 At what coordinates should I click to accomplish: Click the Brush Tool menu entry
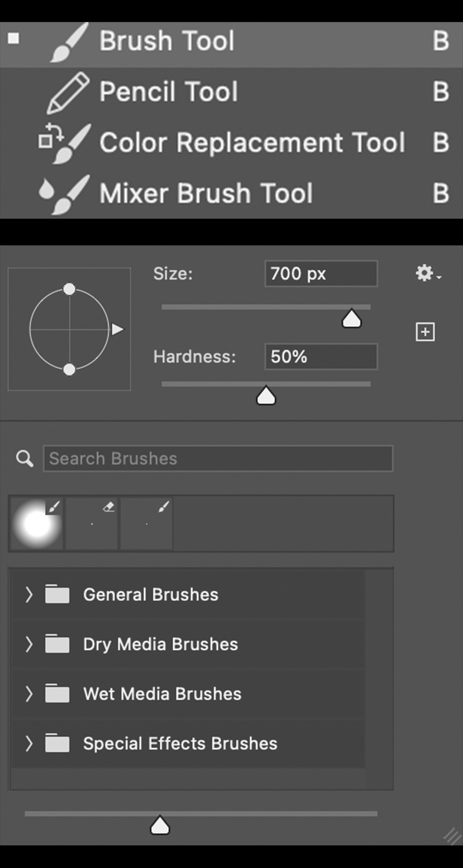point(231,42)
